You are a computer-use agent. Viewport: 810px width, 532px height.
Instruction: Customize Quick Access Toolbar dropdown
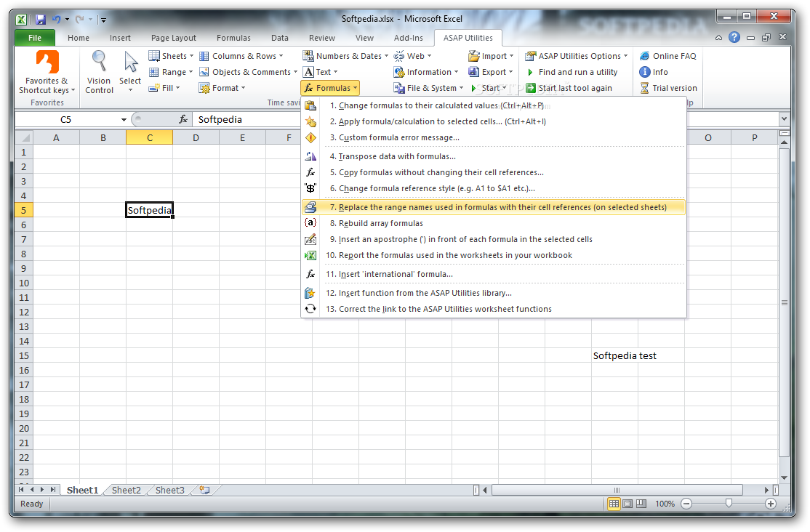coord(103,20)
